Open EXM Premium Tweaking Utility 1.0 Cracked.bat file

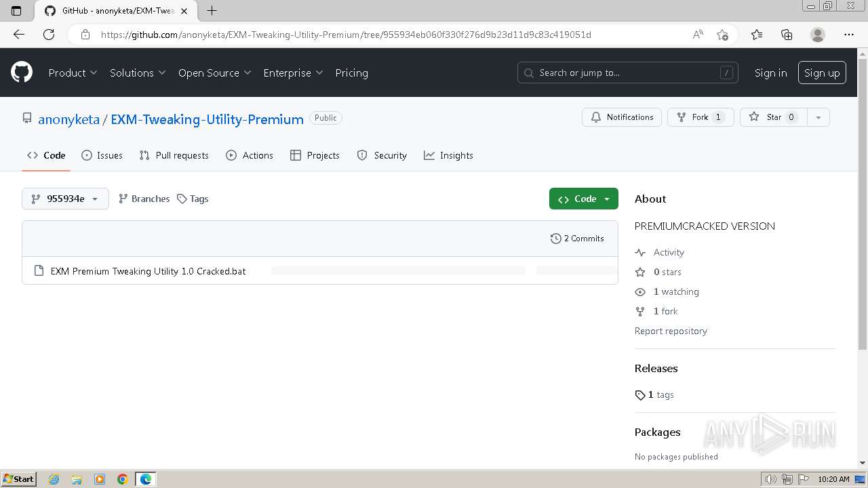[x=148, y=271]
